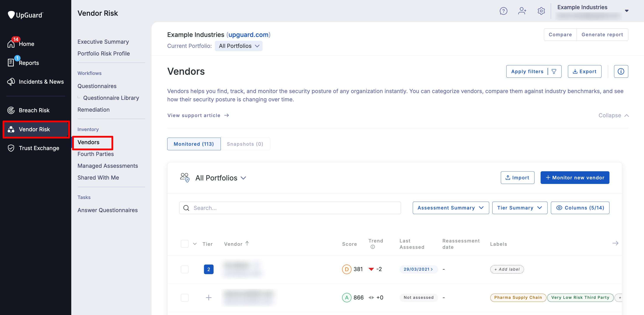Open the All Portfolios table dropdown

click(221, 178)
